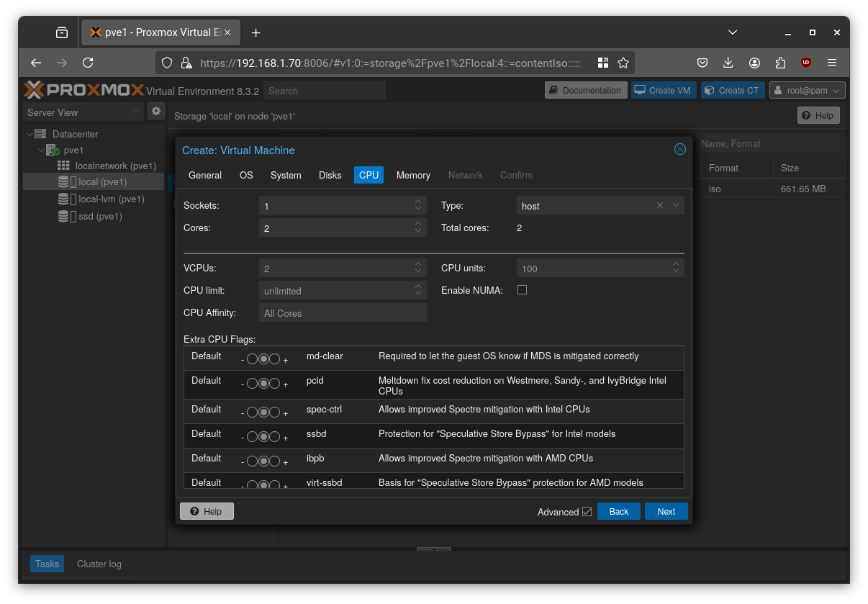Enable the NUMA checkbox
Viewport: 868px width, 604px height.
tap(522, 289)
